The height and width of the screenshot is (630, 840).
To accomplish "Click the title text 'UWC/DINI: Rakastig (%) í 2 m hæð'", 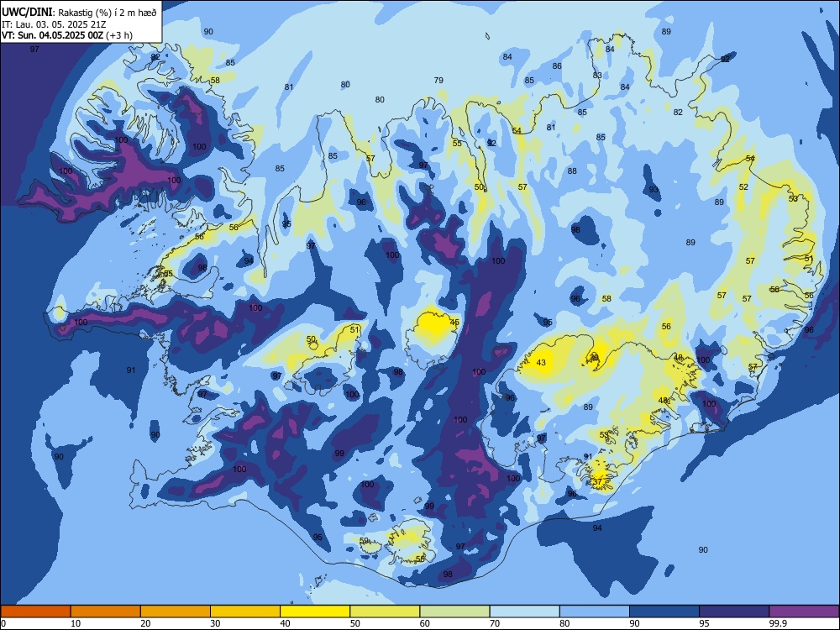I will tap(79, 13).
